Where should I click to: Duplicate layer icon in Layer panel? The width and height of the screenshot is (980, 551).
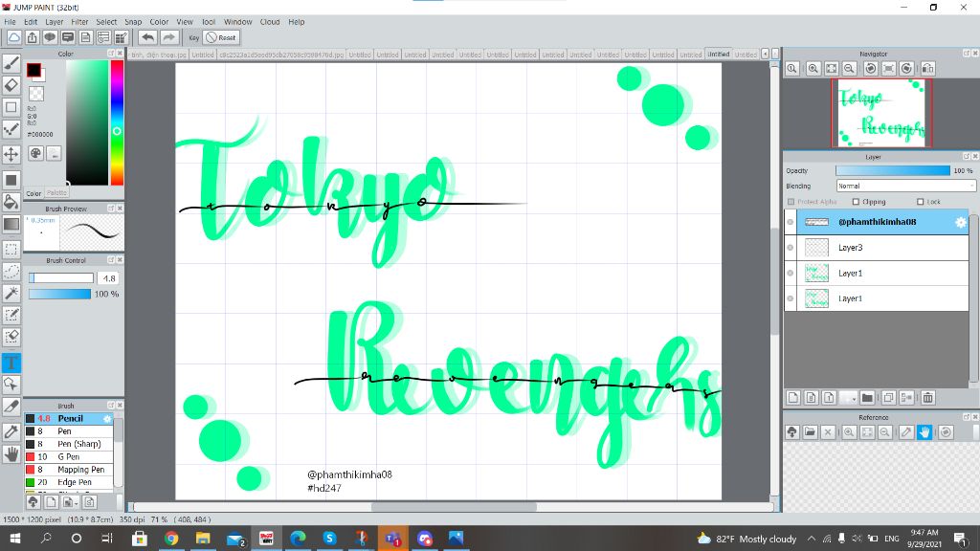pos(888,397)
